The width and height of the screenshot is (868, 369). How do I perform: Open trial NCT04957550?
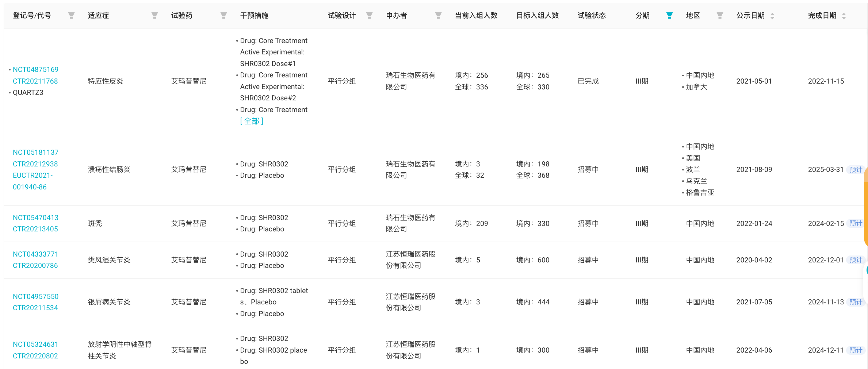click(x=35, y=296)
